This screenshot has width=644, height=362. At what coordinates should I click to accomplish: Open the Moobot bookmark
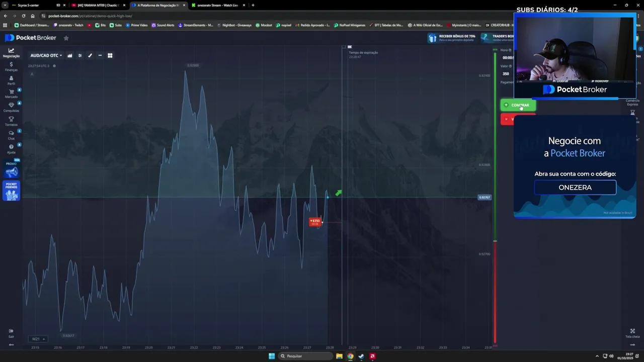pyautogui.click(x=264, y=25)
